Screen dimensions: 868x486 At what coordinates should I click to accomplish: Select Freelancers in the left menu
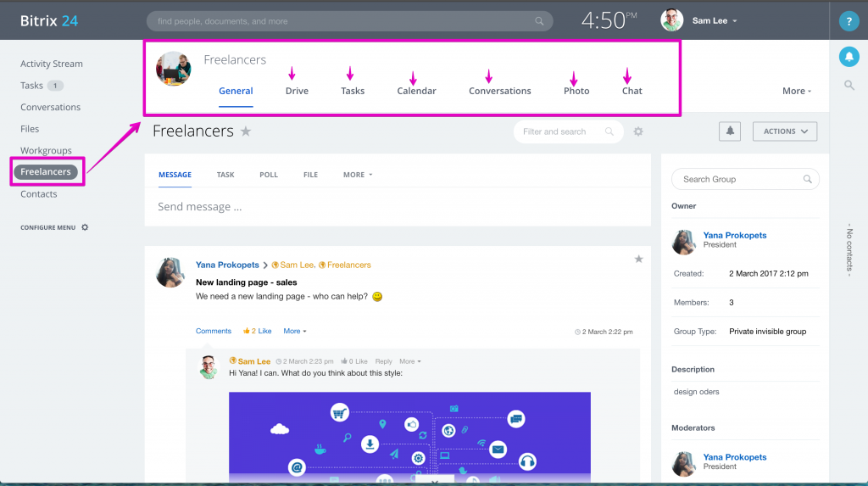pos(46,172)
